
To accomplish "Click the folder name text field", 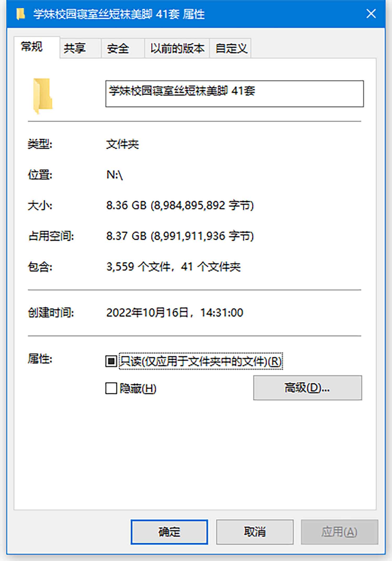I will pyautogui.click(x=234, y=94).
